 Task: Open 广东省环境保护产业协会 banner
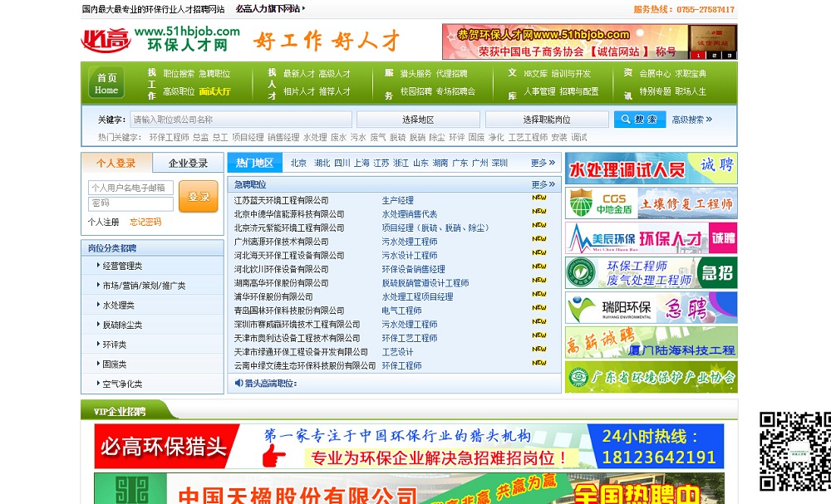click(651, 377)
